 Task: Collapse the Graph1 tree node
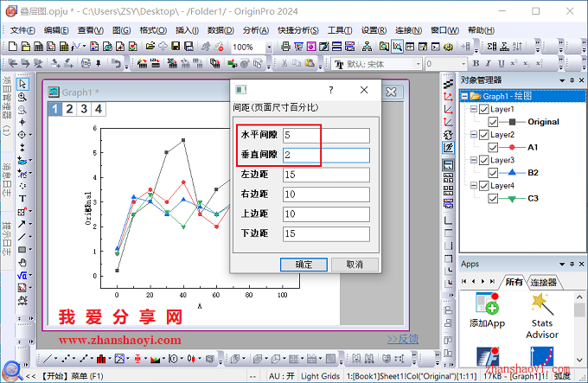click(464, 96)
